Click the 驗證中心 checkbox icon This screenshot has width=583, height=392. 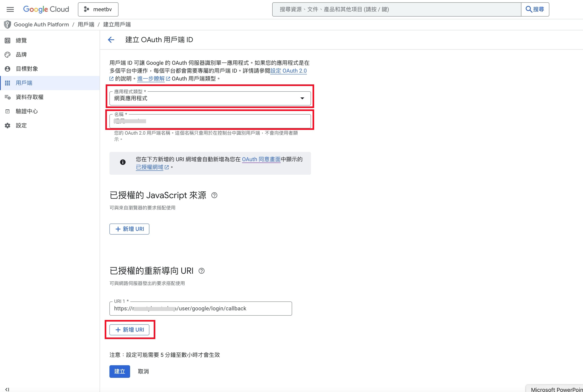pos(7,111)
